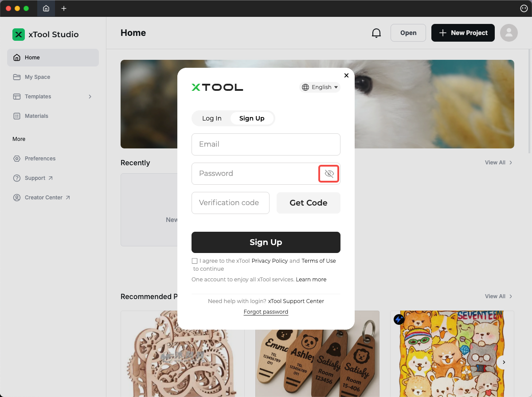Click the Home tab icon in title bar
The height and width of the screenshot is (397, 532).
(46, 8)
